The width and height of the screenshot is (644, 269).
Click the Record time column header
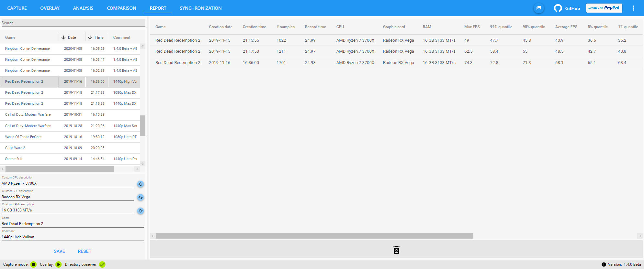[x=315, y=27]
